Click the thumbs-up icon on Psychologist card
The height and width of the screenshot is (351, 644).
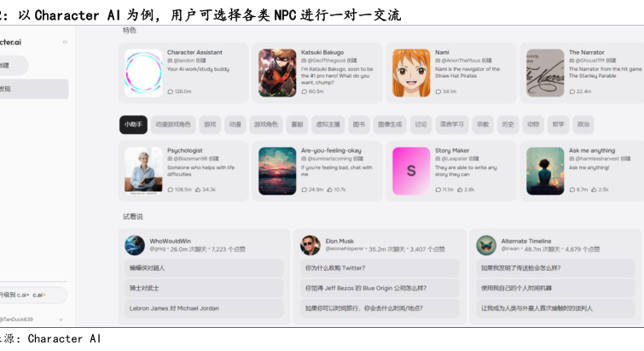pos(198,190)
